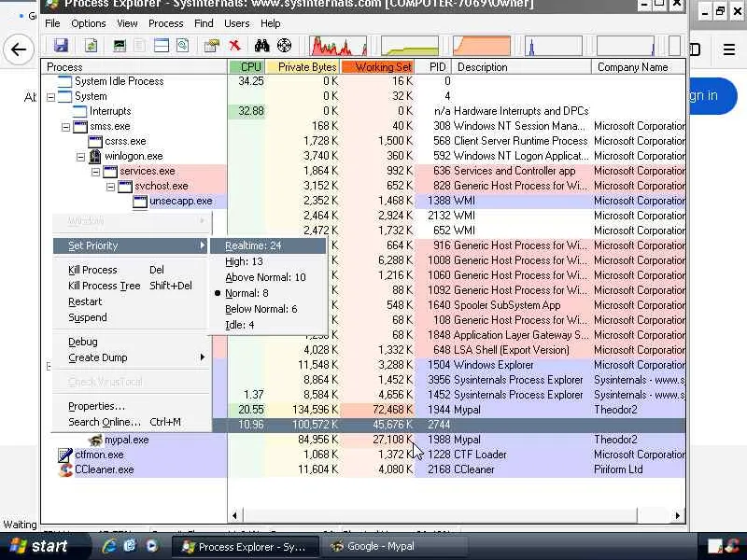Click the Save toolbar icon

click(61, 46)
